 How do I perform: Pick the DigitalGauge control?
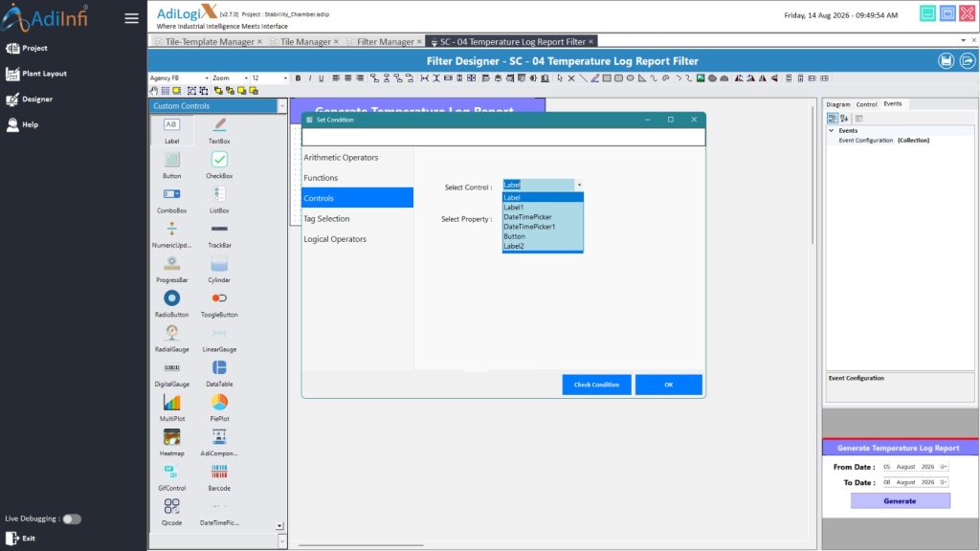pos(171,374)
